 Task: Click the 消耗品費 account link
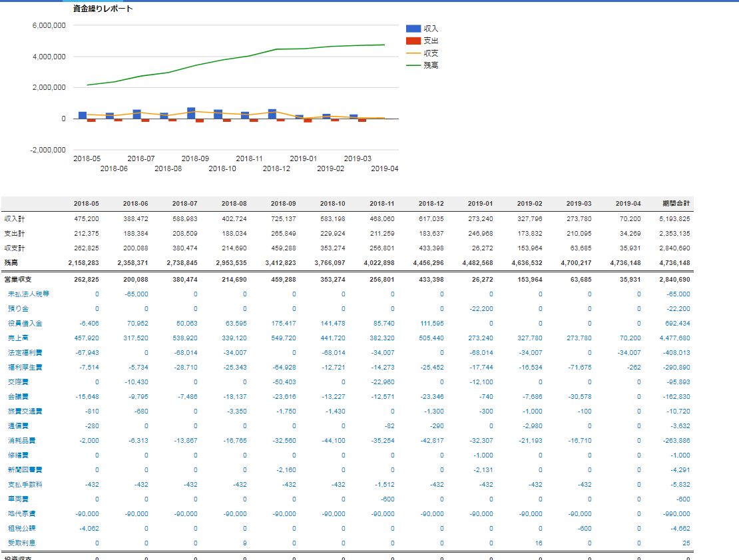pos(21,441)
